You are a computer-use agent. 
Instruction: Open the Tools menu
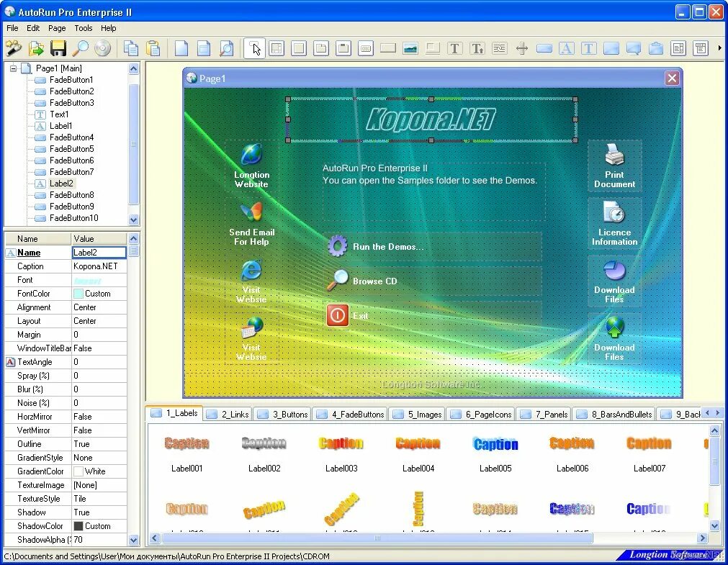(84, 28)
